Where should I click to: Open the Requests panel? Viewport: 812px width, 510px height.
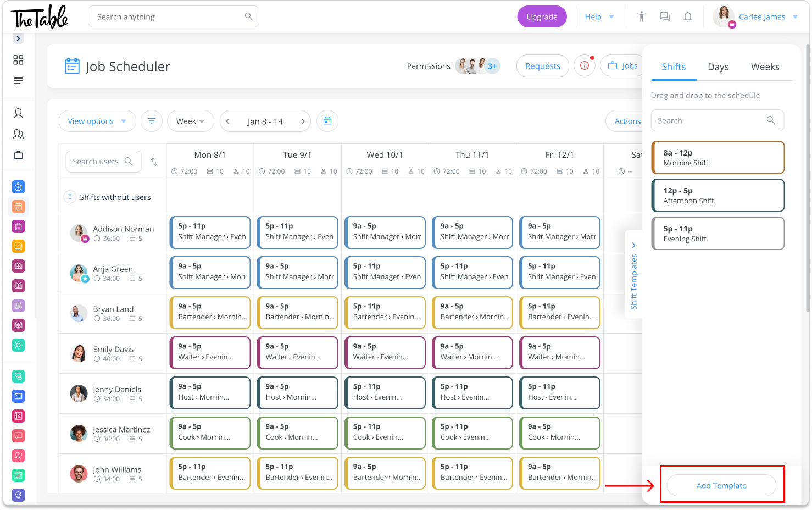pyautogui.click(x=542, y=65)
